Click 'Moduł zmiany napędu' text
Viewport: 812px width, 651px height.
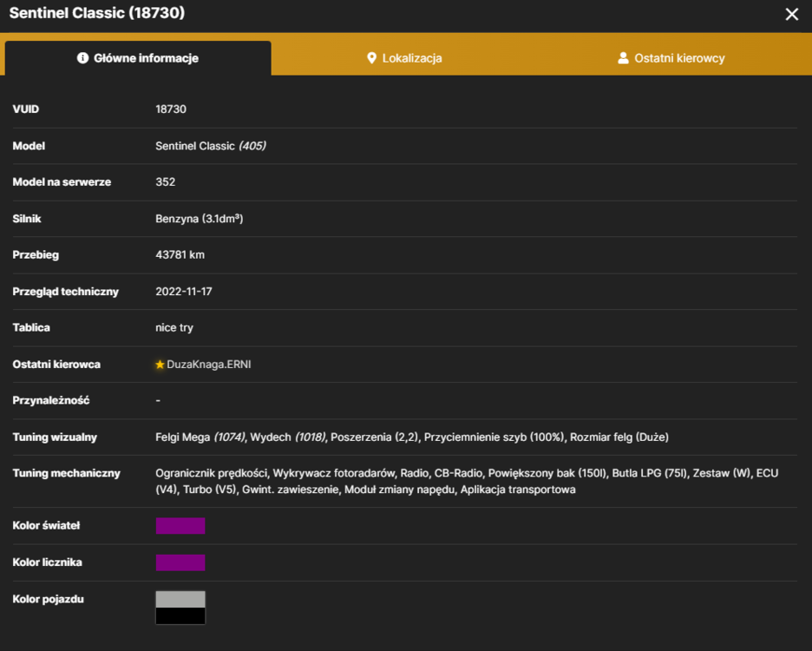[400, 490]
